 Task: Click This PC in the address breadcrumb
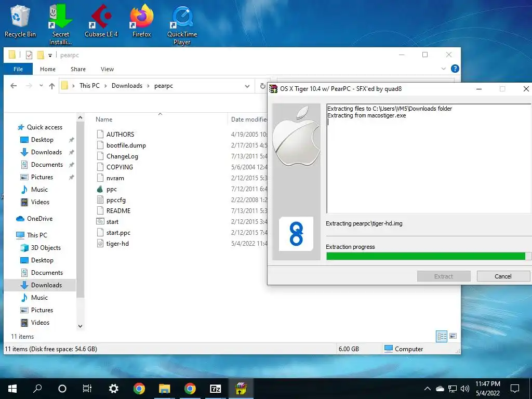pyautogui.click(x=89, y=86)
